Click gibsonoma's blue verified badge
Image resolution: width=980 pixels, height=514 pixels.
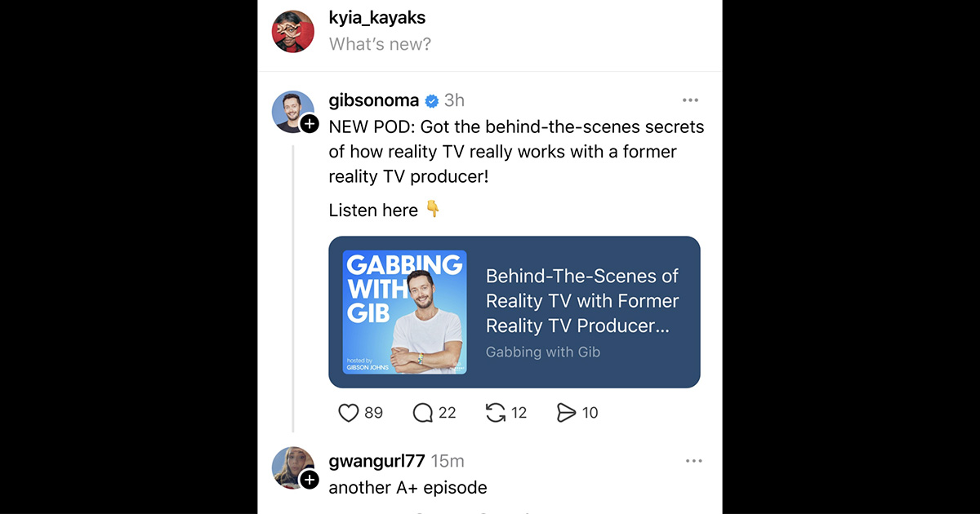(x=432, y=100)
